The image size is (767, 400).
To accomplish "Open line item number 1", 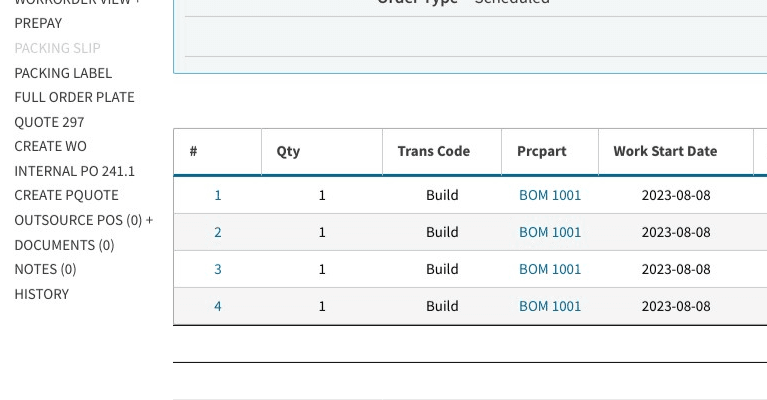I will [x=218, y=195].
